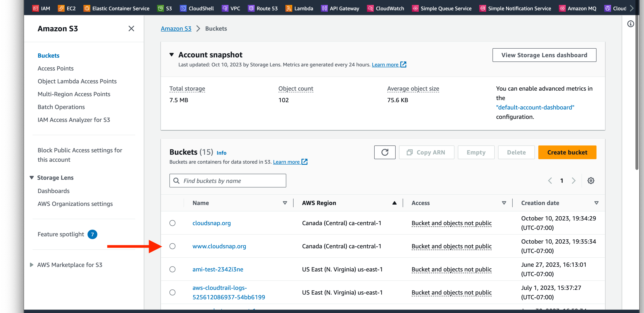This screenshot has height=313, width=644.
Task: Click the Find buckets by name field
Action: (x=228, y=181)
